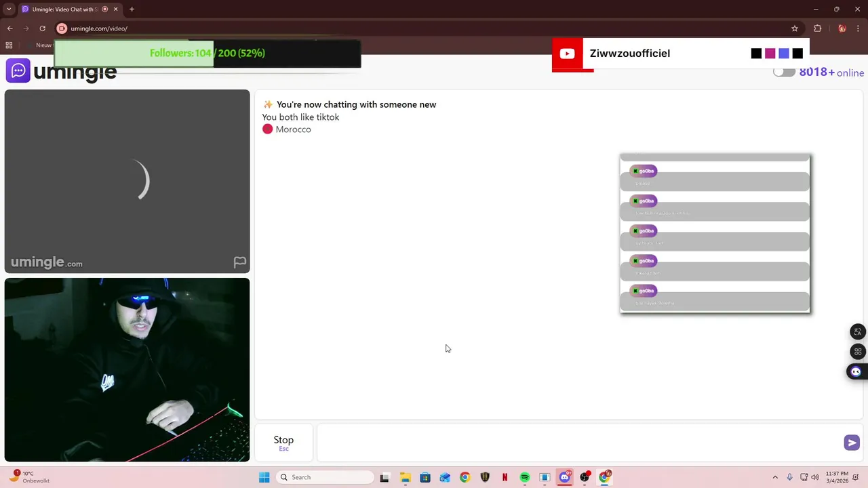The width and height of the screenshot is (868, 488).
Task: Click the magenta color square
Action: pyautogui.click(x=770, y=54)
